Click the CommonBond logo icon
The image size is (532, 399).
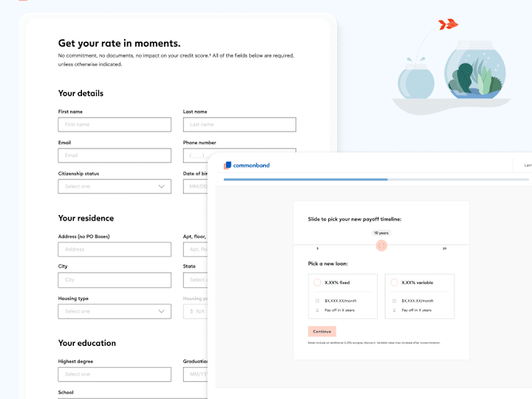[228, 166]
